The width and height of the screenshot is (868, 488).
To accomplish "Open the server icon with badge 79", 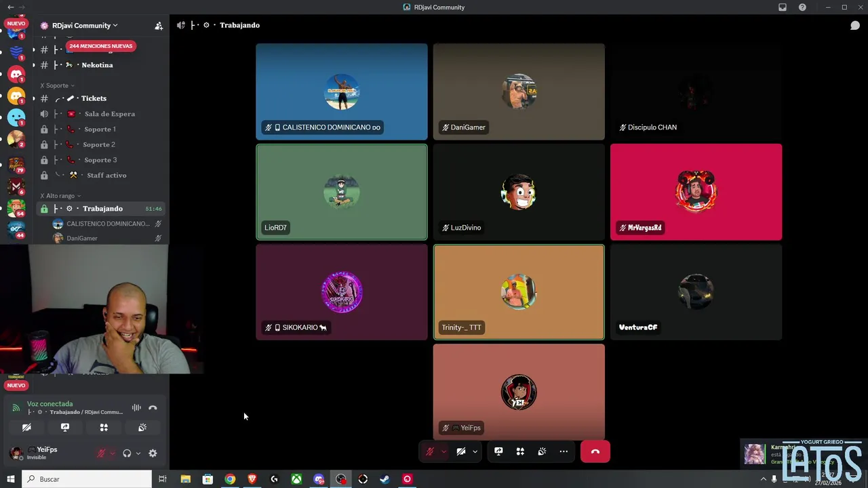I will (16, 163).
